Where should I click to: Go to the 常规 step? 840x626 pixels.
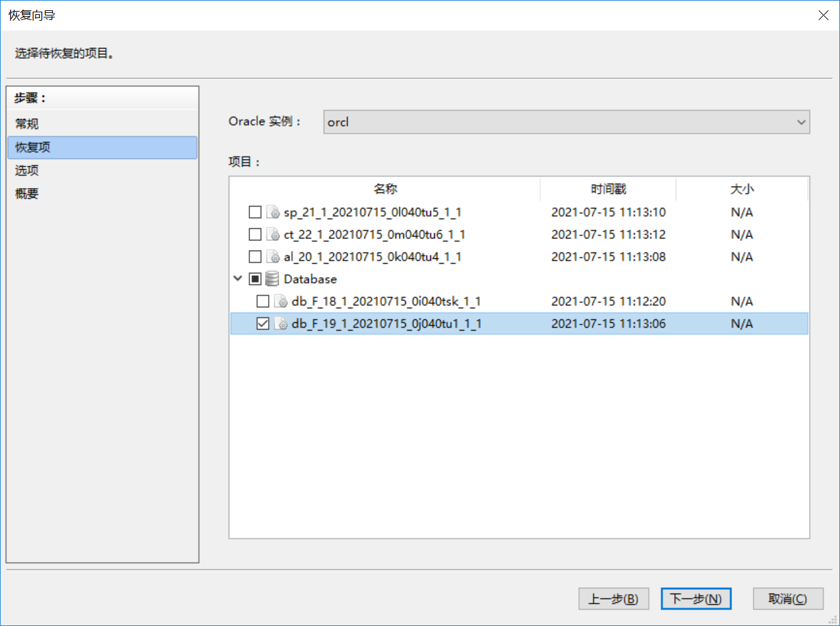click(27, 123)
